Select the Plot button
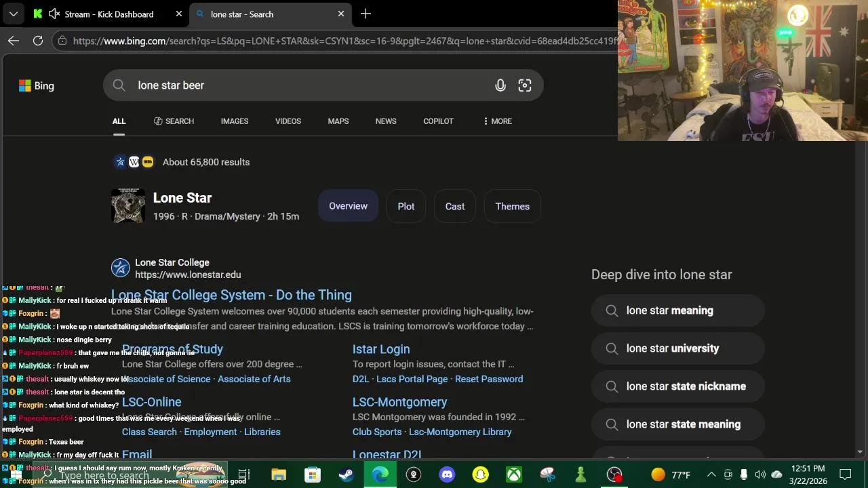The width and height of the screenshot is (868, 488). pos(406,206)
